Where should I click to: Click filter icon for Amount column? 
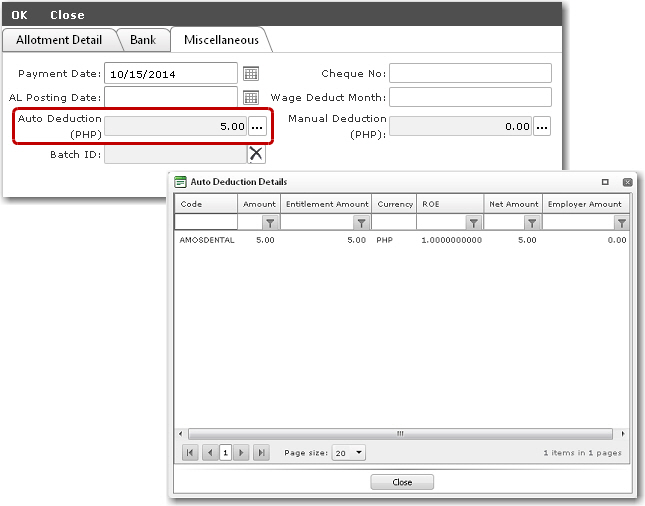(269, 223)
